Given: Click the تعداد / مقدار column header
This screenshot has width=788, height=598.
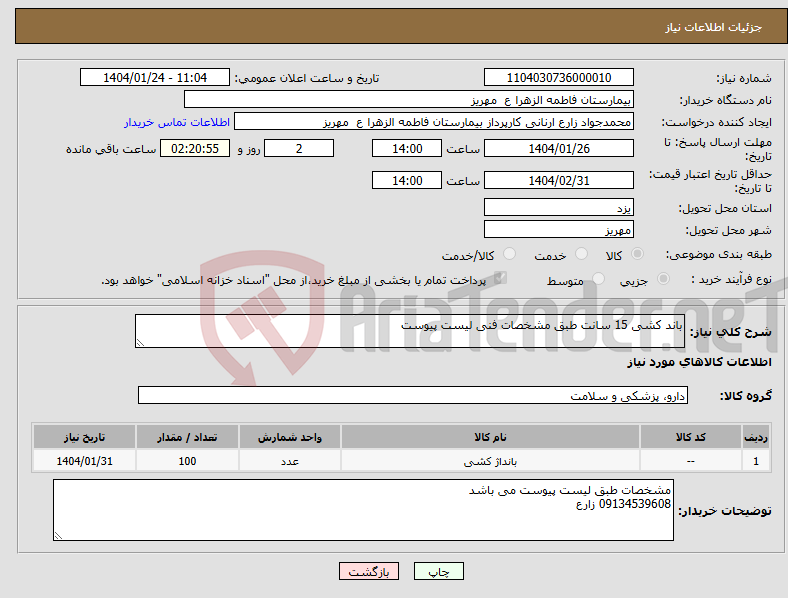Looking at the screenshot, I should coord(187,437).
